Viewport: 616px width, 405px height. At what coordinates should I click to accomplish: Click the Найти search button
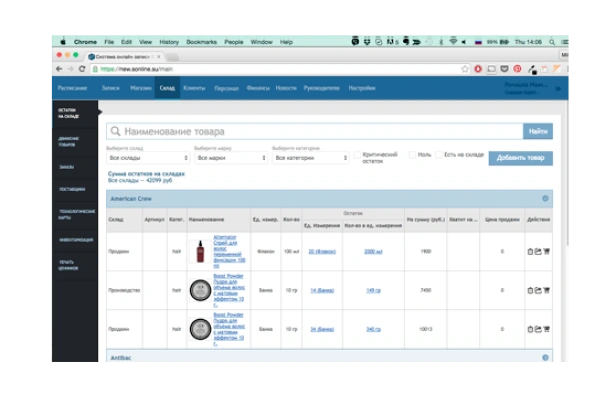point(537,131)
